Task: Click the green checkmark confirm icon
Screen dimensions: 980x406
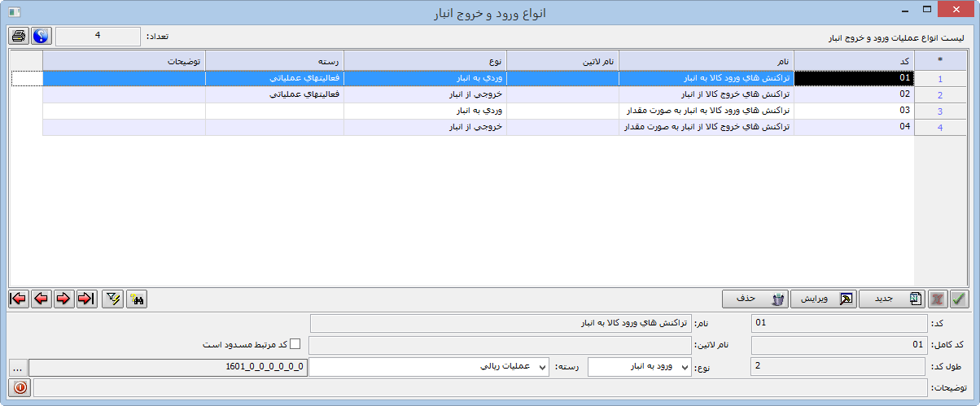Action: [x=960, y=299]
